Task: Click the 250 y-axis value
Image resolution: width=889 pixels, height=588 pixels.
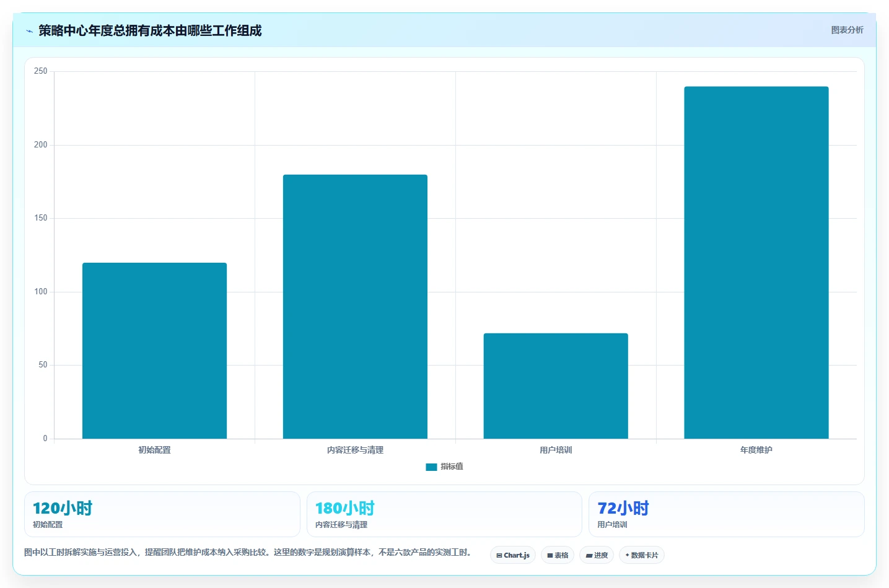Action: coord(41,71)
